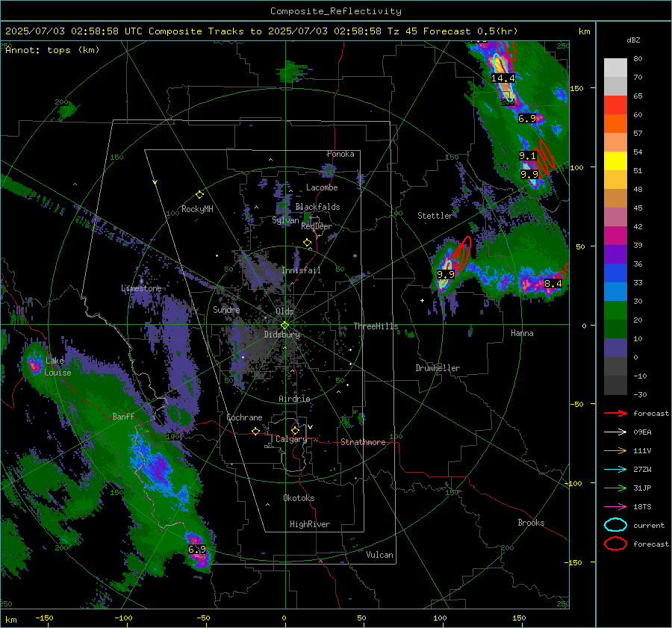Click the Annot: tops (km) label
This screenshot has width=672, height=628.
52,50
